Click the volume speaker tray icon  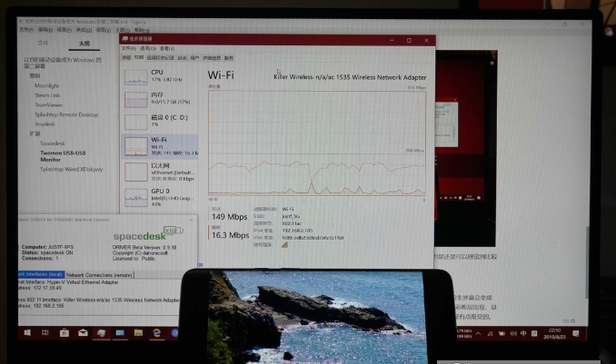point(513,333)
